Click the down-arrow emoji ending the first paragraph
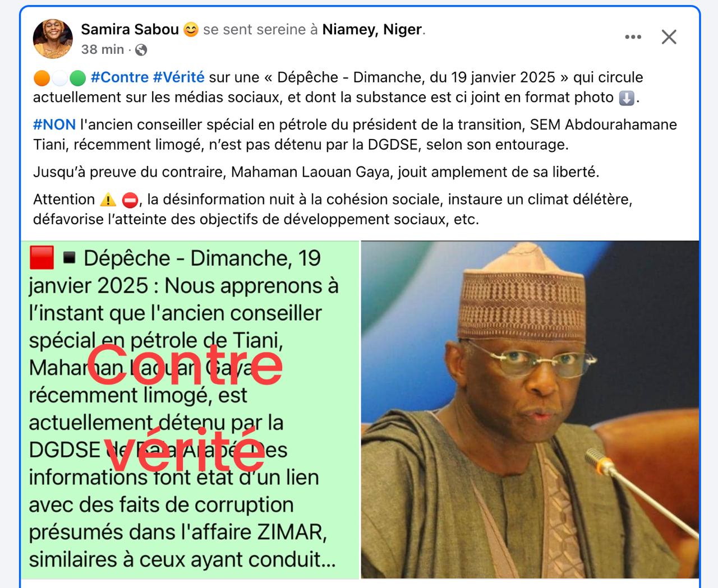 click(627, 98)
